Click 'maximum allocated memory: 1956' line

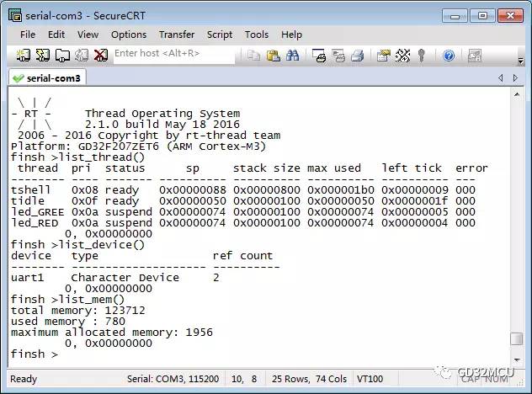(x=112, y=332)
